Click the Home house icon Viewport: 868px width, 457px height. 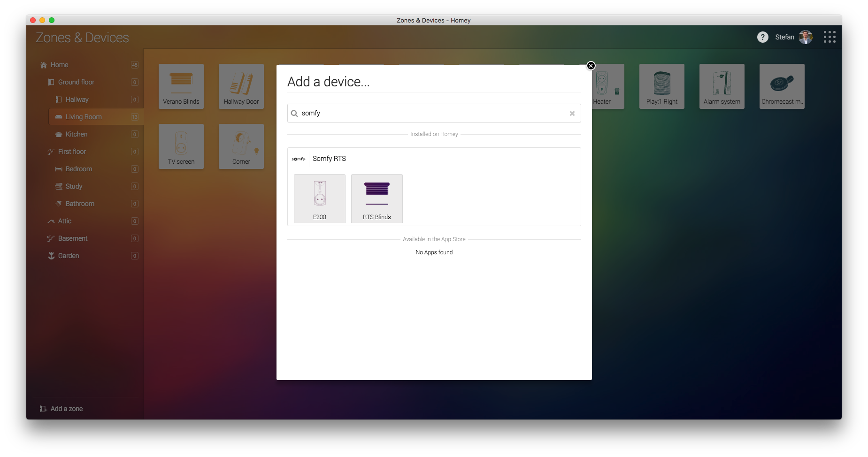44,65
